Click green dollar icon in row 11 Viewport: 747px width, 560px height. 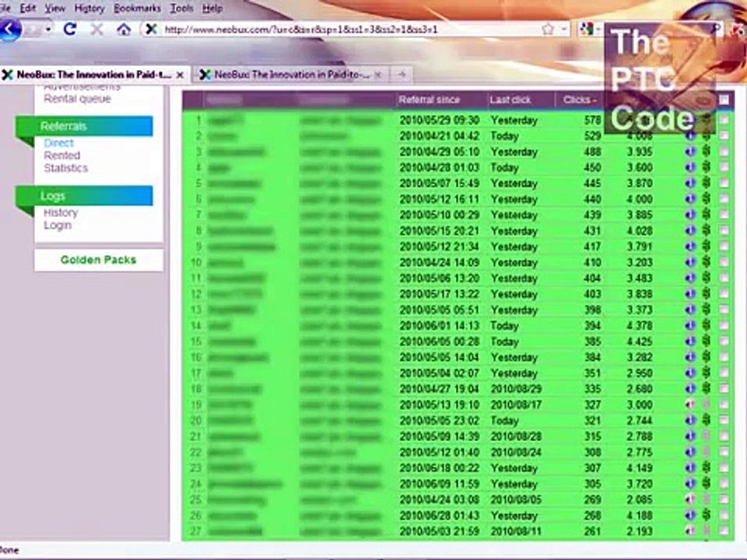707,278
